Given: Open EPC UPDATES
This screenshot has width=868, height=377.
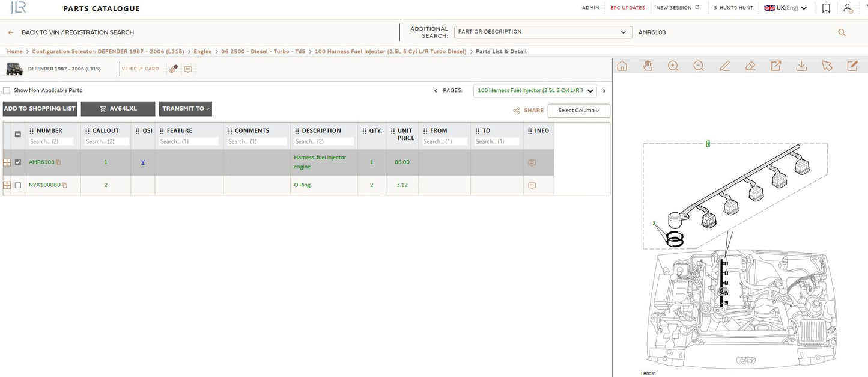Looking at the screenshot, I should click(x=628, y=8).
